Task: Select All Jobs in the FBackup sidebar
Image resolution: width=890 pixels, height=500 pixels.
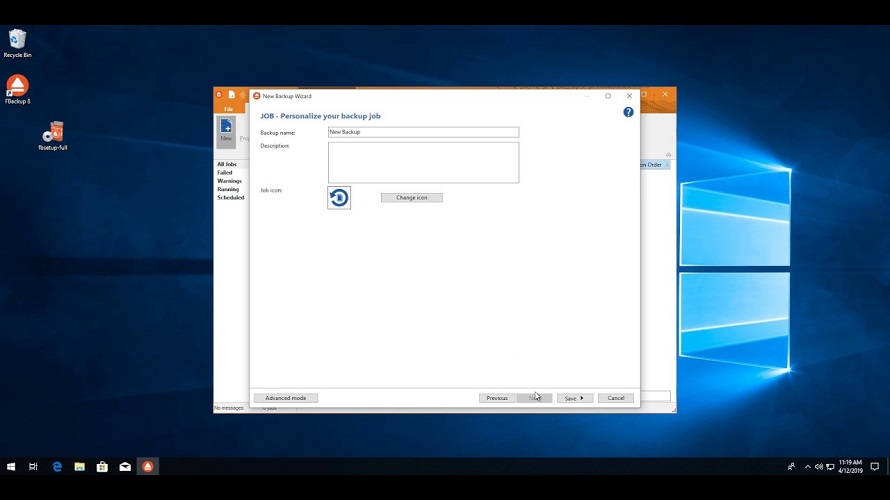Action: [227, 164]
